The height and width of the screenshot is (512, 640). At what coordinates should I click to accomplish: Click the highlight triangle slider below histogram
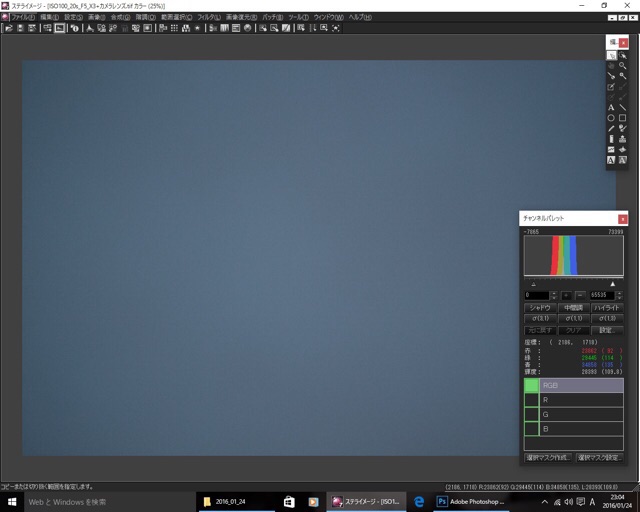point(613,284)
